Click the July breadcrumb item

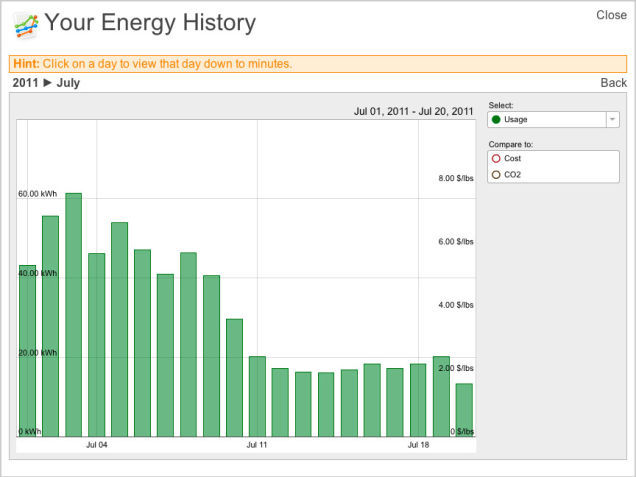click(68, 83)
